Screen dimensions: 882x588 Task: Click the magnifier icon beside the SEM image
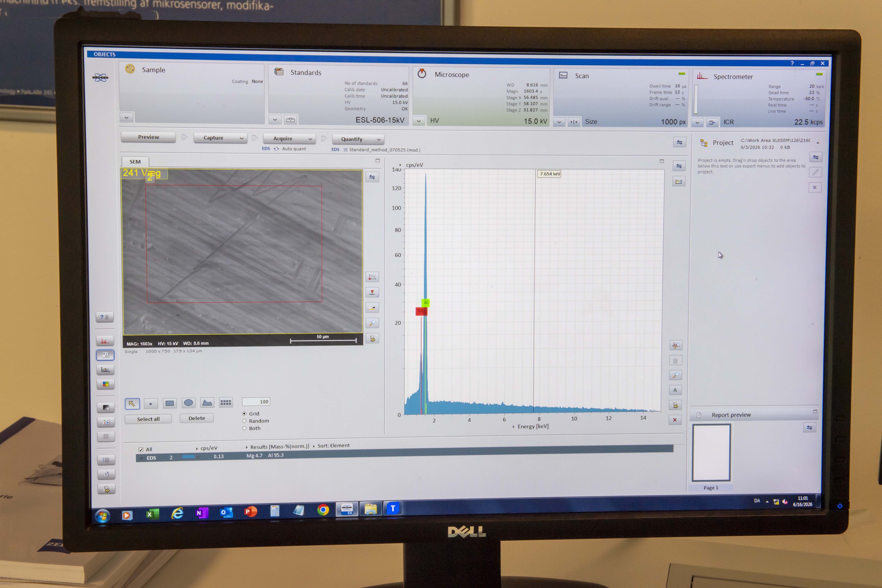372,323
